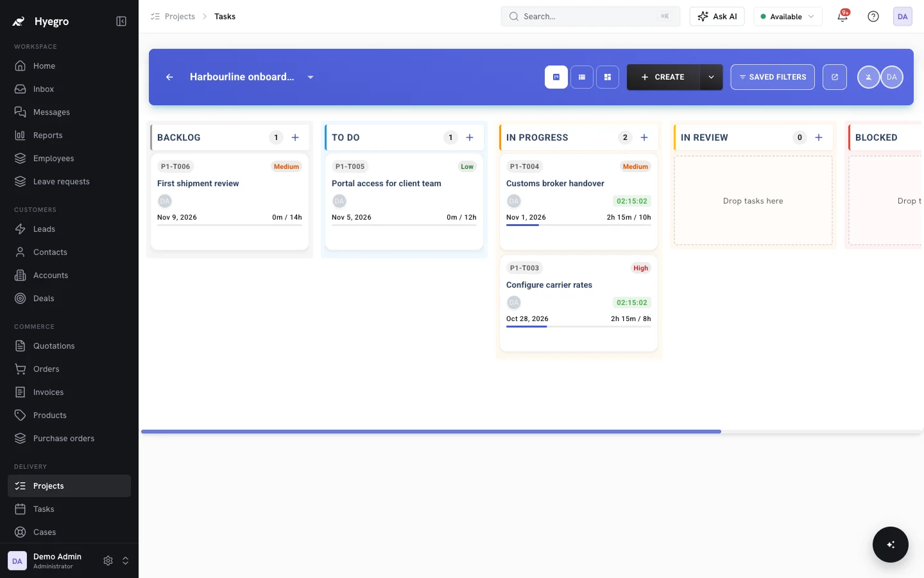This screenshot has height=578, width=924.
Task: Open the First shipment review card
Action: 230,202
